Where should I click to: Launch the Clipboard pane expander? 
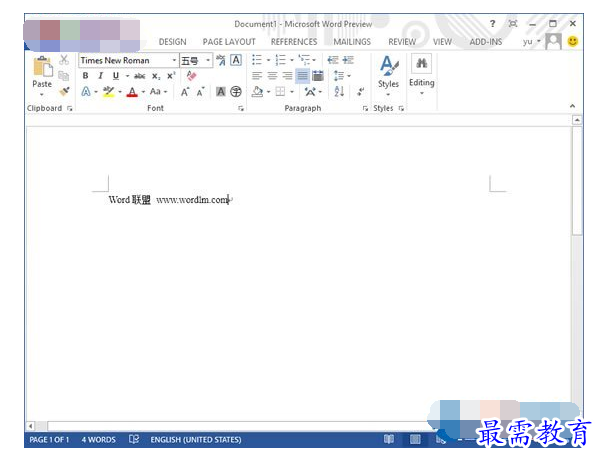point(69,109)
